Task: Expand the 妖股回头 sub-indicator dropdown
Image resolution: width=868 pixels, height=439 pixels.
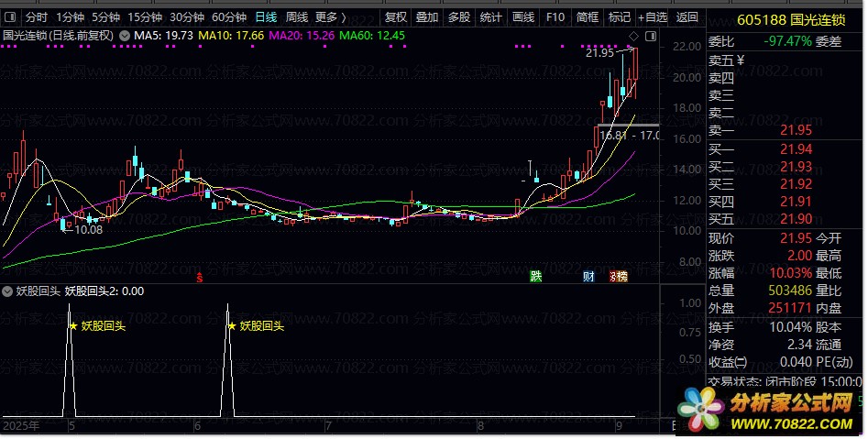Action: point(7,291)
